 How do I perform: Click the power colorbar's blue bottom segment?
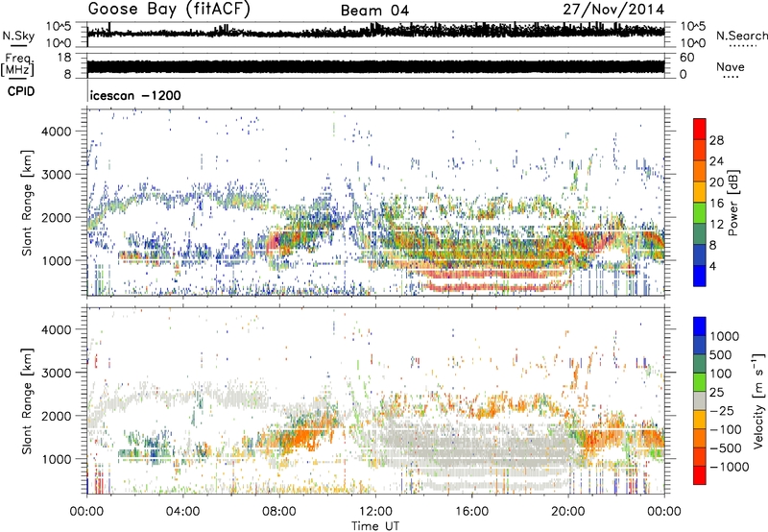700,276
